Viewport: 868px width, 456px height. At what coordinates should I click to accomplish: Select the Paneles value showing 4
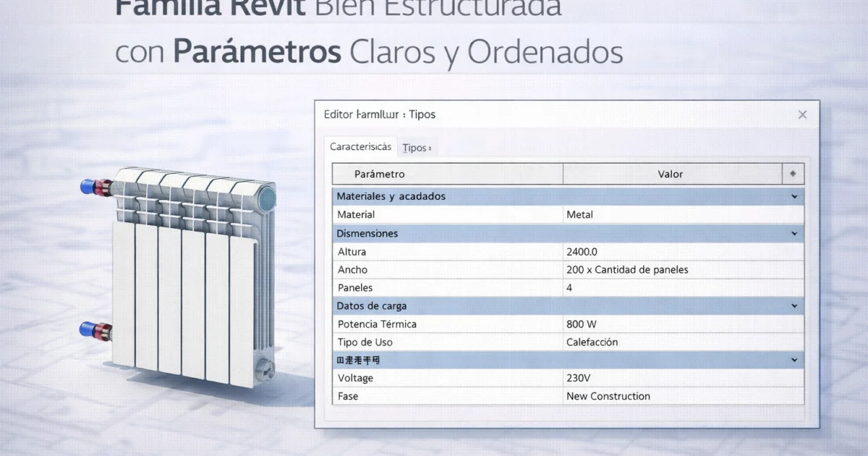570,287
